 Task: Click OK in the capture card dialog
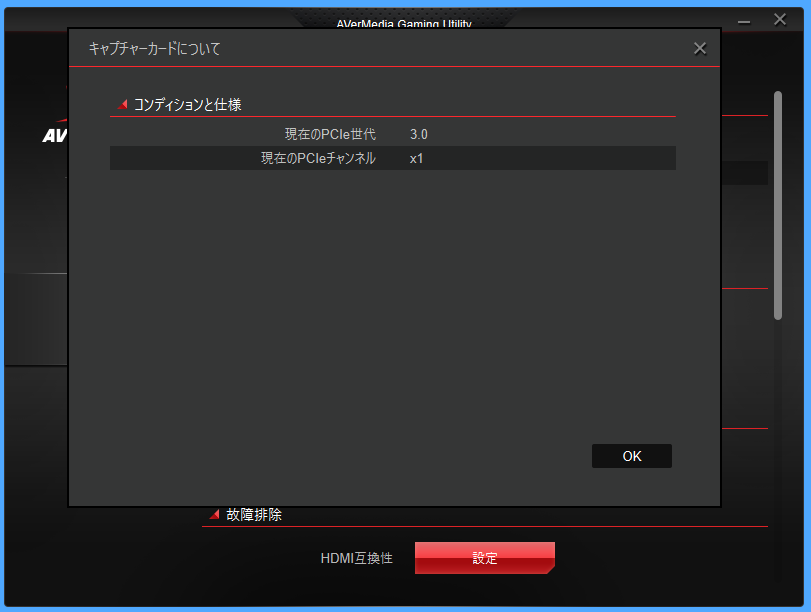tap(632, 456)
